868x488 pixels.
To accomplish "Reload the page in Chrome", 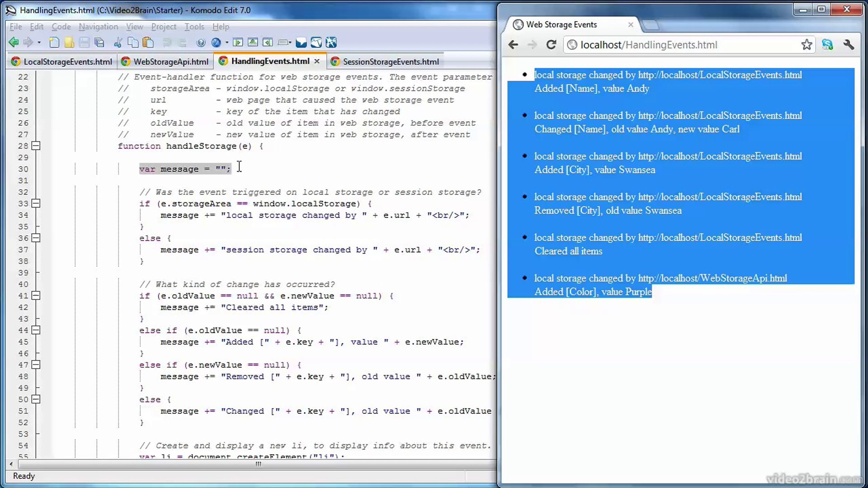I will (x=551, y=45).
